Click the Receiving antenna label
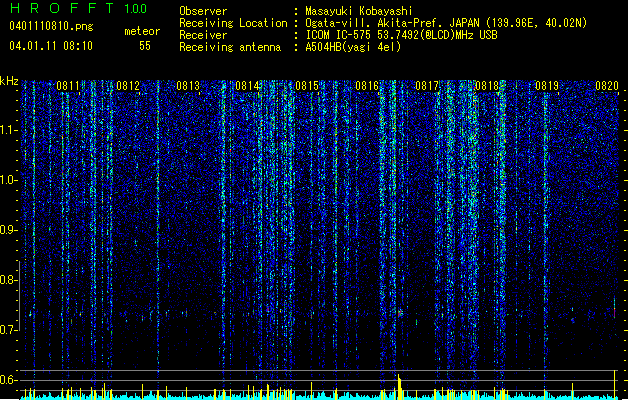629x400 pixels. pyautogui.click(x=230, y=47)
